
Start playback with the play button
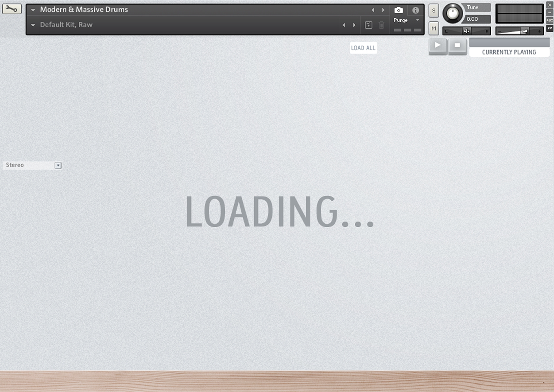(x=438, y=46)
